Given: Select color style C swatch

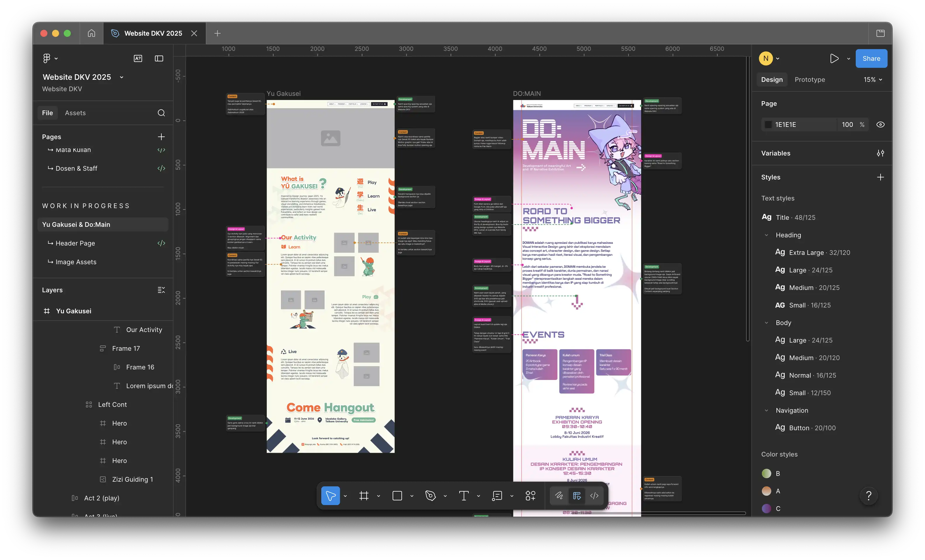Looking at the screenshot, I should coord(766,509).
